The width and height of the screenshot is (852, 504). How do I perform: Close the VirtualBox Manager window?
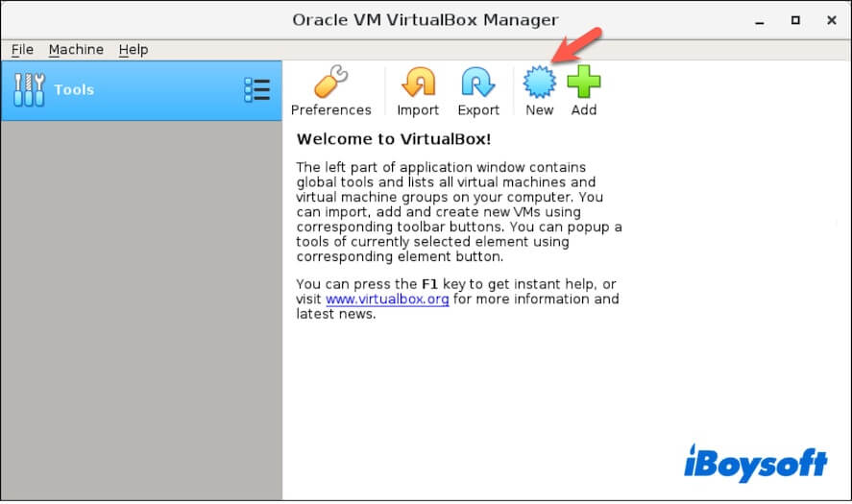[x=832, y=20]
